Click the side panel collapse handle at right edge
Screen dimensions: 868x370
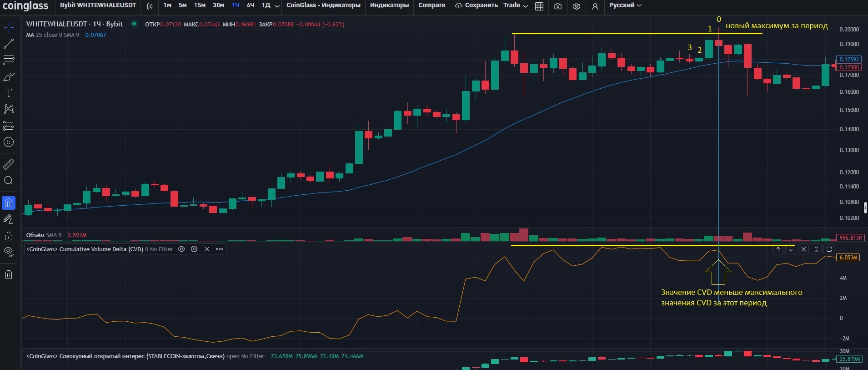865,208
